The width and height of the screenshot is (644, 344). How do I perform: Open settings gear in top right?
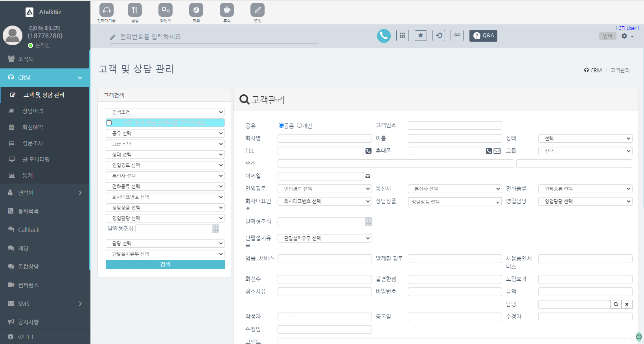[625, 36]
